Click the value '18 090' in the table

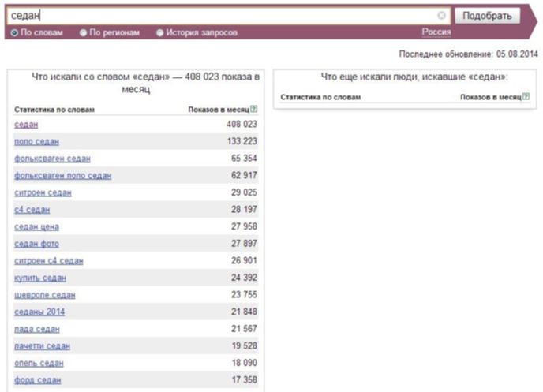point(244,363)
